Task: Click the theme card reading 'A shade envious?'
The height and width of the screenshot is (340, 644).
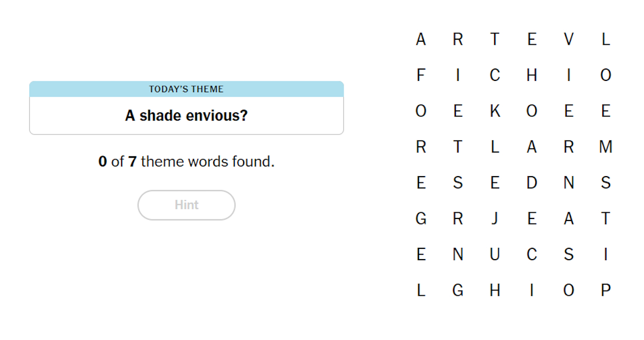Action: pyautogui.click(x=187, y=115)
